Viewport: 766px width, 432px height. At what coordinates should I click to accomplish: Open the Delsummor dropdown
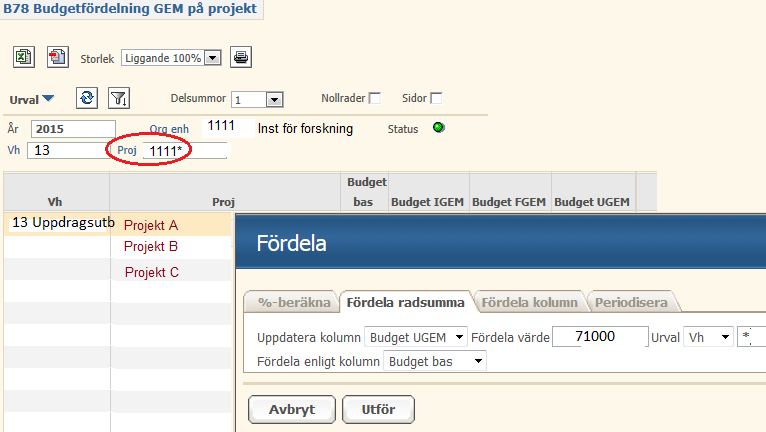pyautogui.click(x=257, y=100)
